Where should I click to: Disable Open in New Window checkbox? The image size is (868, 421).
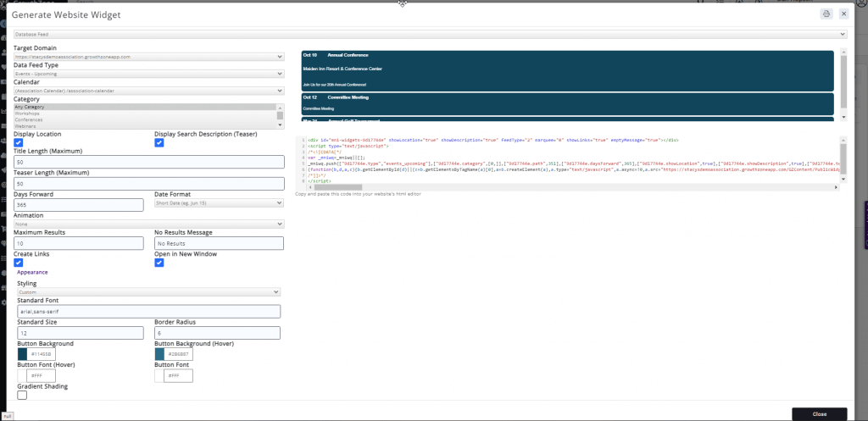pyautogui.click(x=159, y=263)
